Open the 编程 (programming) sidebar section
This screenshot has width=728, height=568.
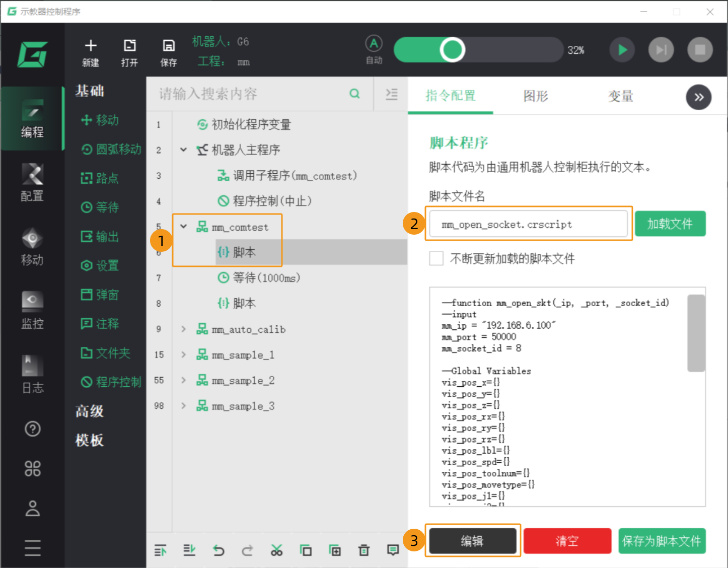point(32,119)
